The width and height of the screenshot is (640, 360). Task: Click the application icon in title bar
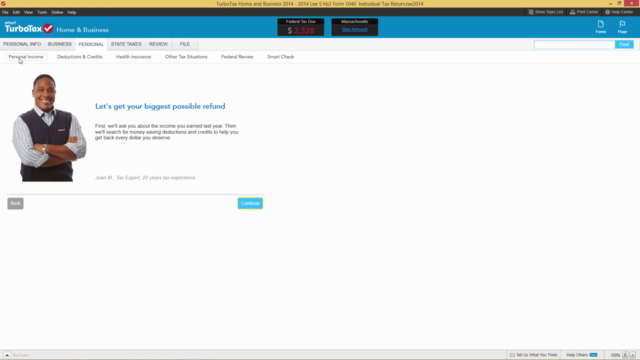[3, 3]
